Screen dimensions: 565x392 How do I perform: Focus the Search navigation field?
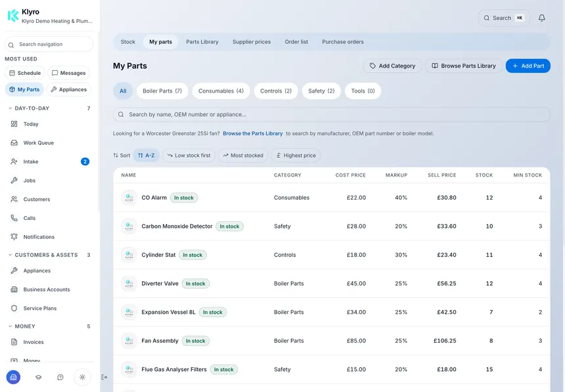49,44
